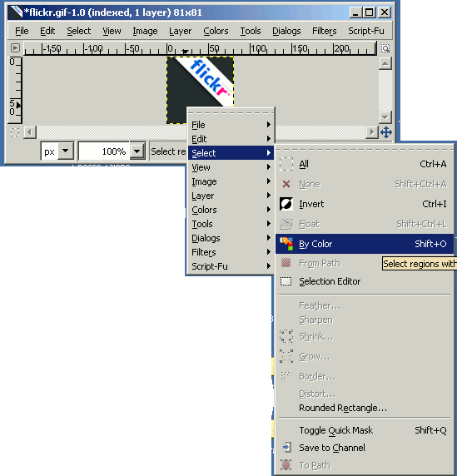The width and height of the screenshot is (457, 476).
Task: Click the Selection Editor icon
Action: [x=286, y=281]
